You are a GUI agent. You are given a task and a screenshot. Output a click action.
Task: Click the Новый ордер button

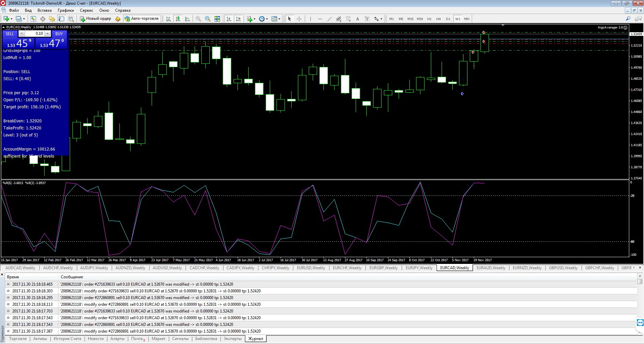[x=95, y=19]
